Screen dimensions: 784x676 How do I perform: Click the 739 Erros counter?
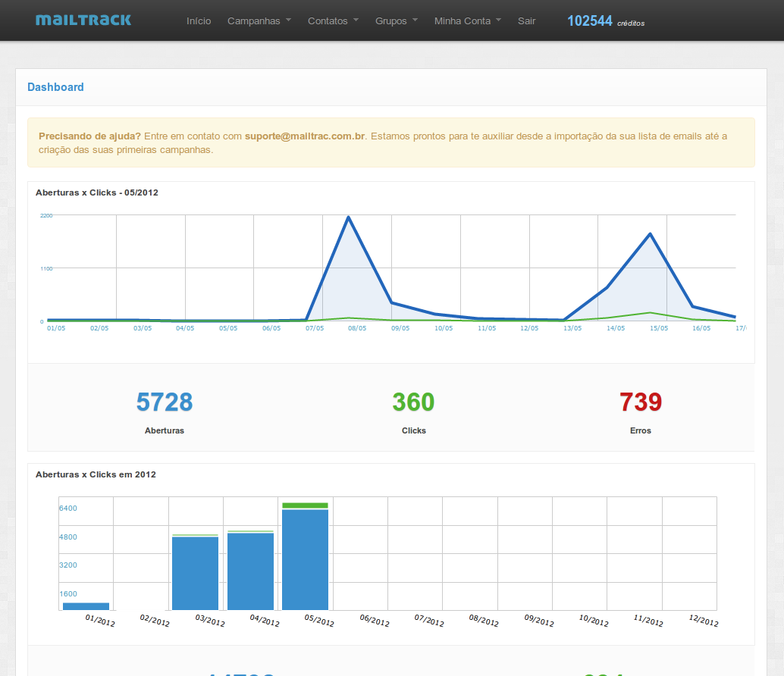click(641, 402)
